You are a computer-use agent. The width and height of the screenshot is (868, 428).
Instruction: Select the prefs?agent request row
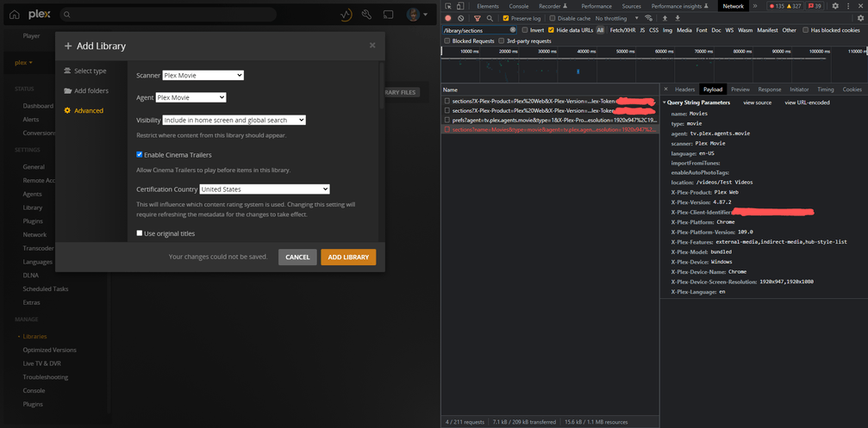[x=550, y=120]
